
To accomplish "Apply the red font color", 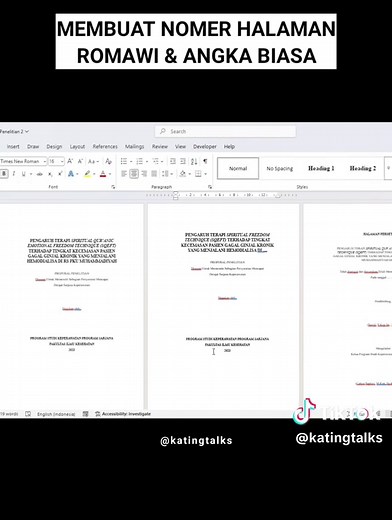I will [103, 174].
